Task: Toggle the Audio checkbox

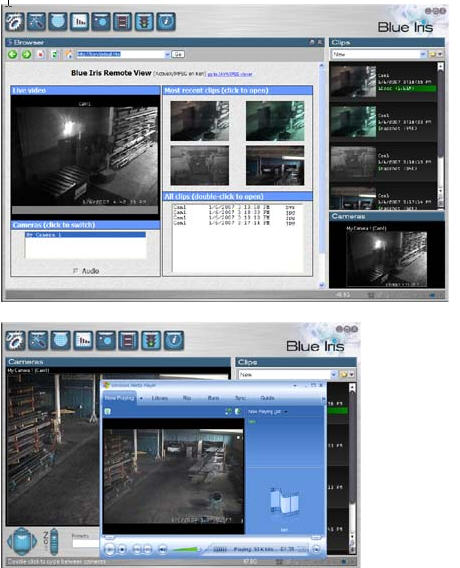Action: [x=75, y=271]
